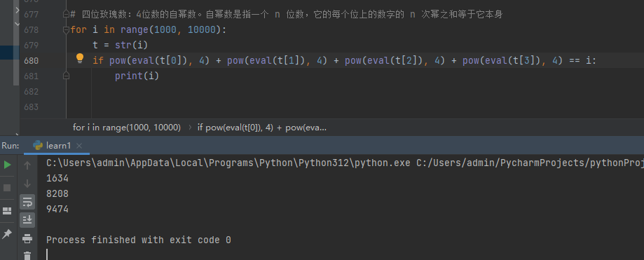Click the '== i:' comparison on line 680

(x=582, y=61)
